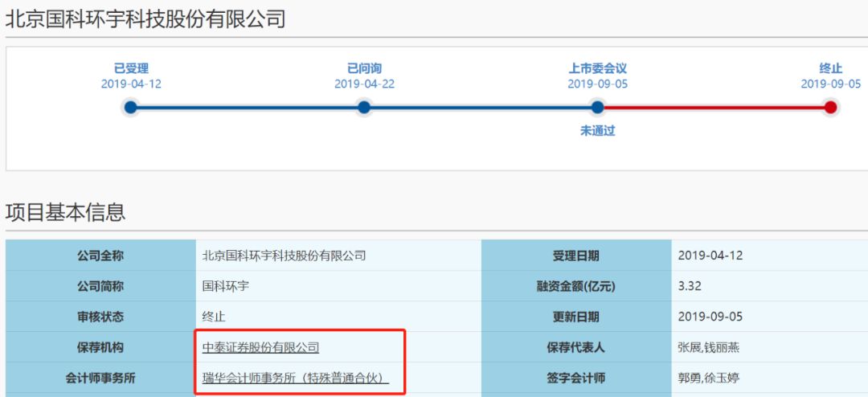Viewport: 868px width, 397px height.
Task: Click the 国科环宇 short name value
Action: 225,287
